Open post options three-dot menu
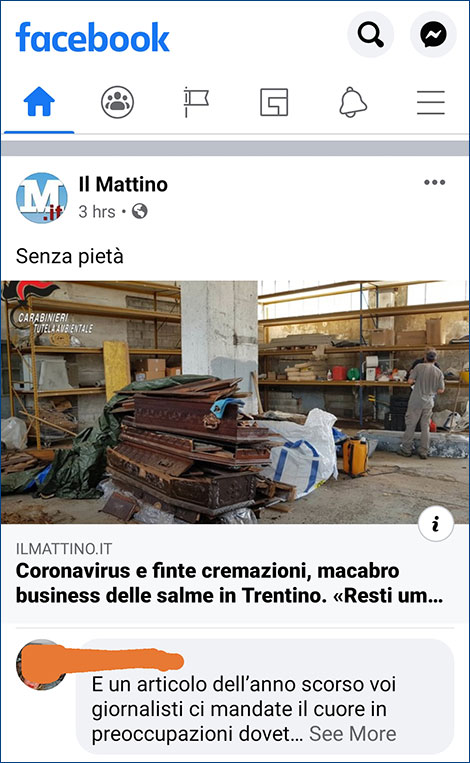 coord(434,182)
